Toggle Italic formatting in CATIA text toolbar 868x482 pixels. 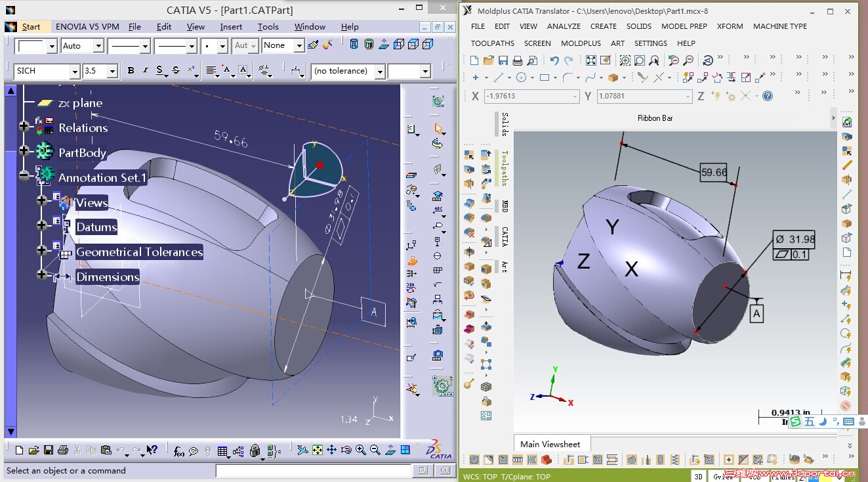pos(145,70)
